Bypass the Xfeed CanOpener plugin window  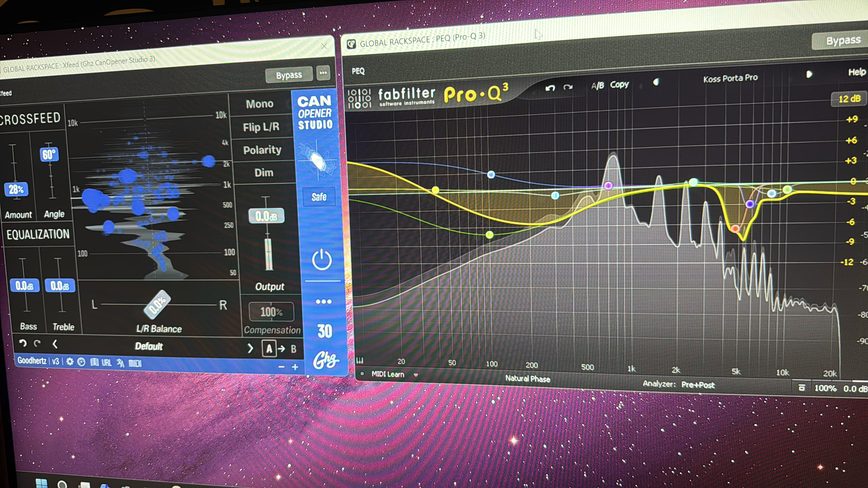[x=289, y=75]
